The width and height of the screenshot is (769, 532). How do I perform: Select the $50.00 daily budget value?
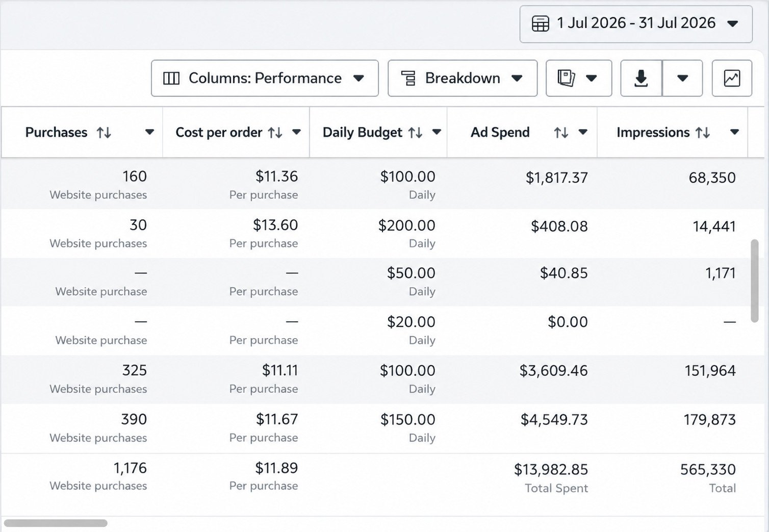[411, 273]
